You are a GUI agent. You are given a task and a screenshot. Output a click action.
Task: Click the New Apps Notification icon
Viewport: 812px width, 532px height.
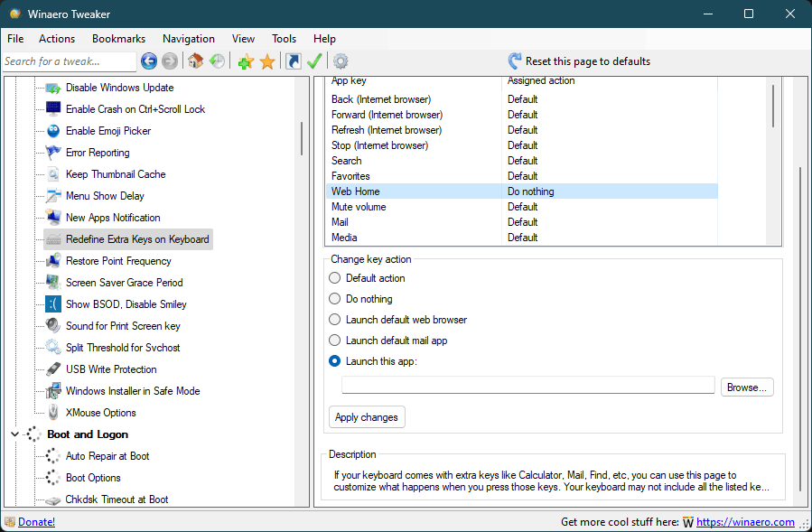click(52, 218)
